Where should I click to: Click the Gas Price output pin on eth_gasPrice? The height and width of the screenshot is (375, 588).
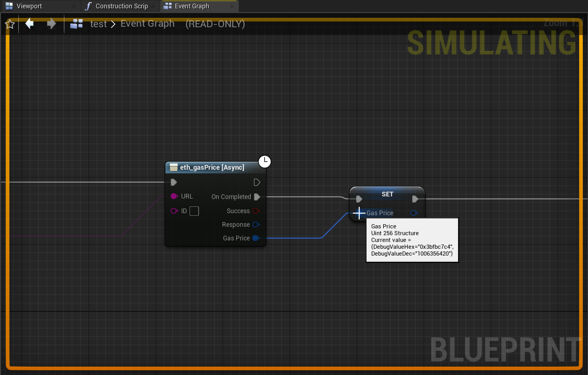tap(256, 238)
